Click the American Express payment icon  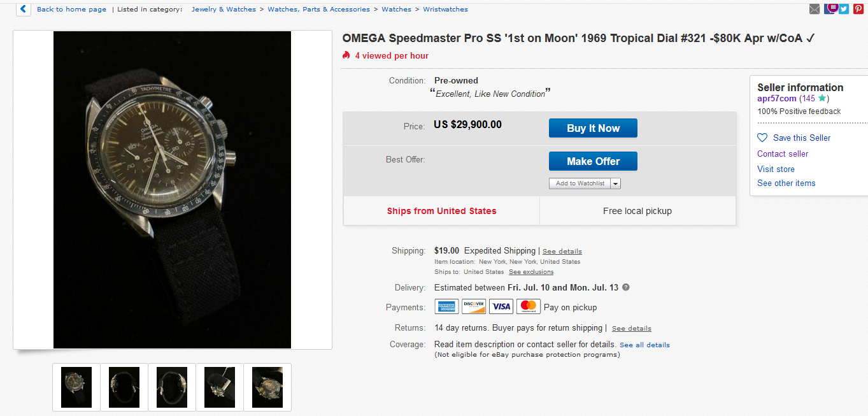point(446,306)
